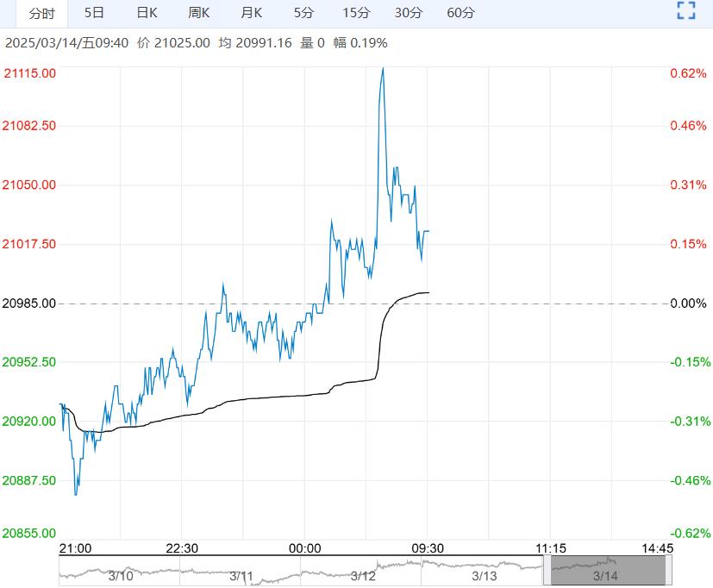Click the black average price line end
This screenshot has width=713, height=588.
point(428,292)
